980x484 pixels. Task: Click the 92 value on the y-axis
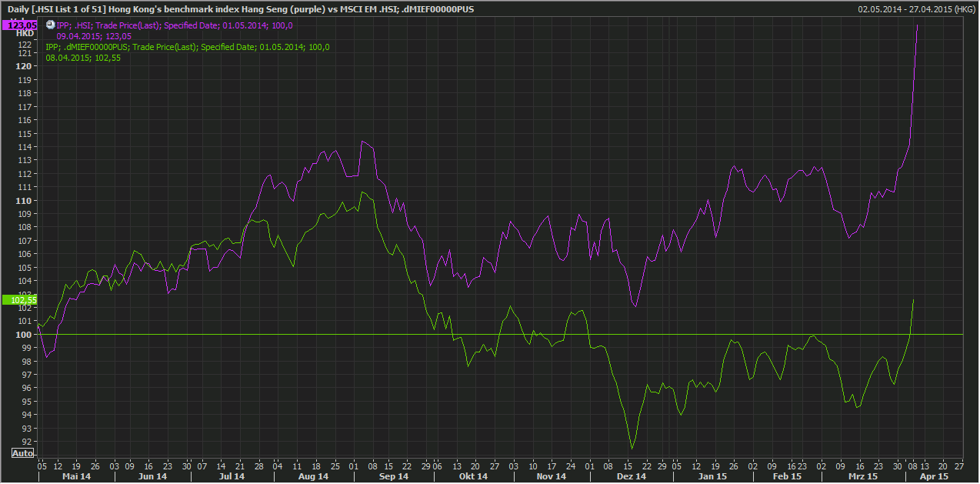click(28, 442)
